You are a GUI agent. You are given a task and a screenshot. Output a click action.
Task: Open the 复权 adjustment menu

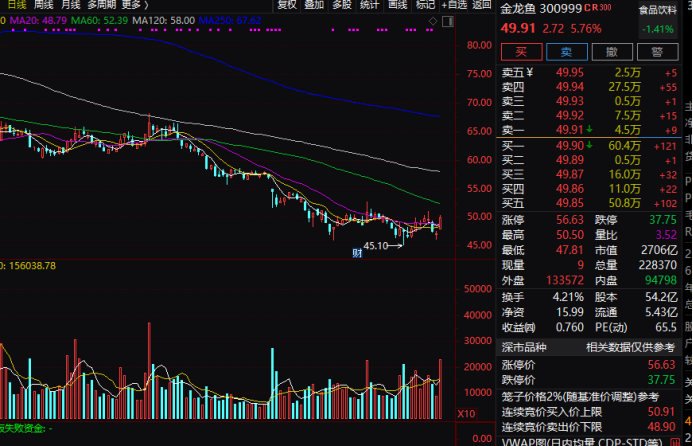[x=287, y=5]
